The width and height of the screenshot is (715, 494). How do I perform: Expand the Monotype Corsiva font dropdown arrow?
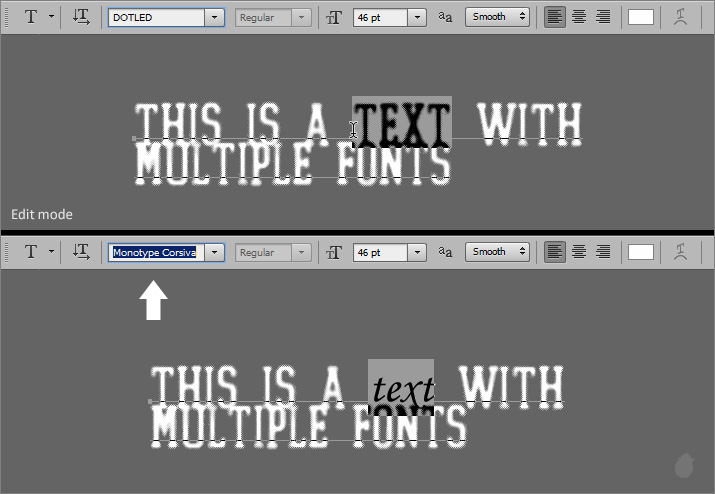coord(214,252)
